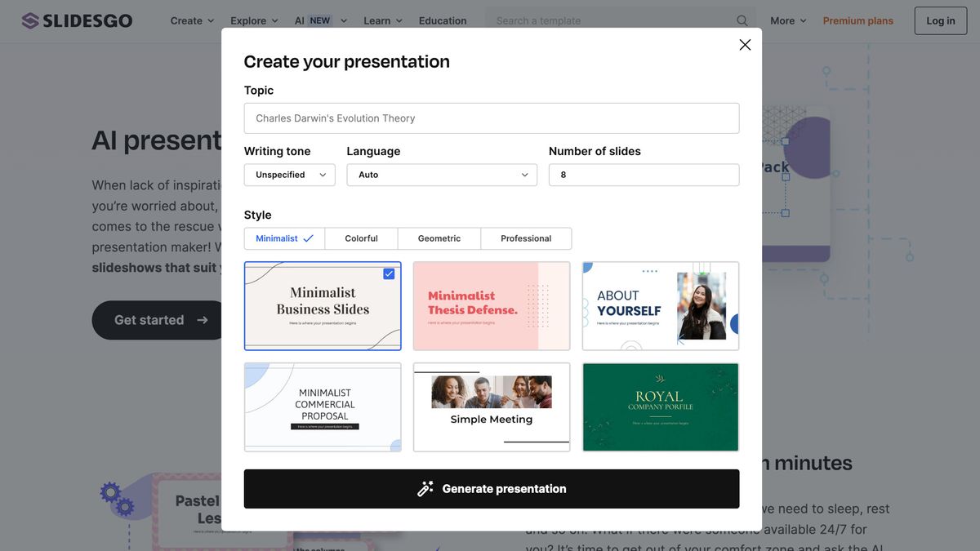Expand the More menu chevron
Screen dimensions: 980x551
coord(803,20)
